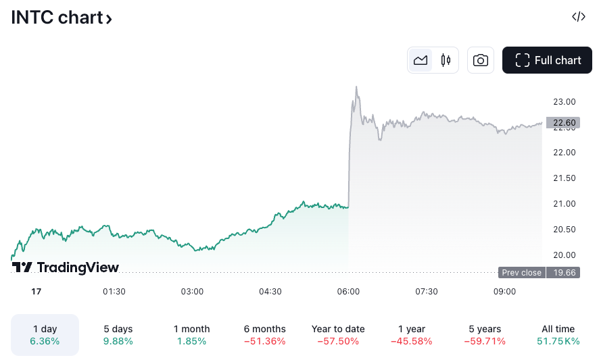
Task: Show the All time range
Action: (x=558, y=335)
